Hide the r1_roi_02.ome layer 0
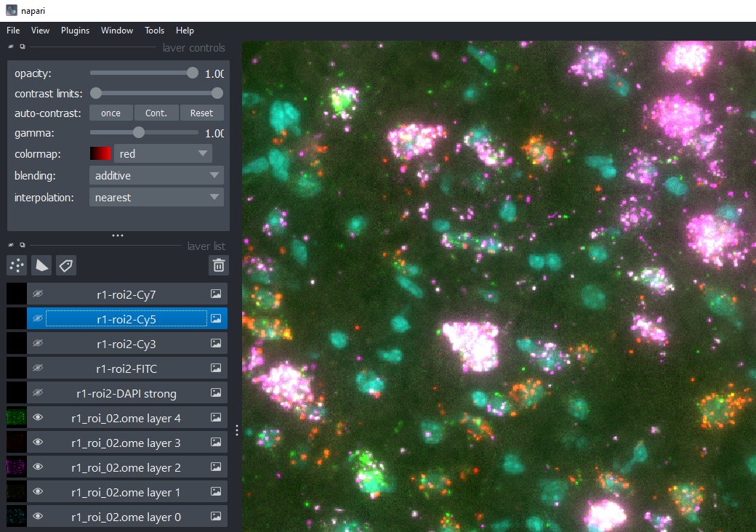 38,516
